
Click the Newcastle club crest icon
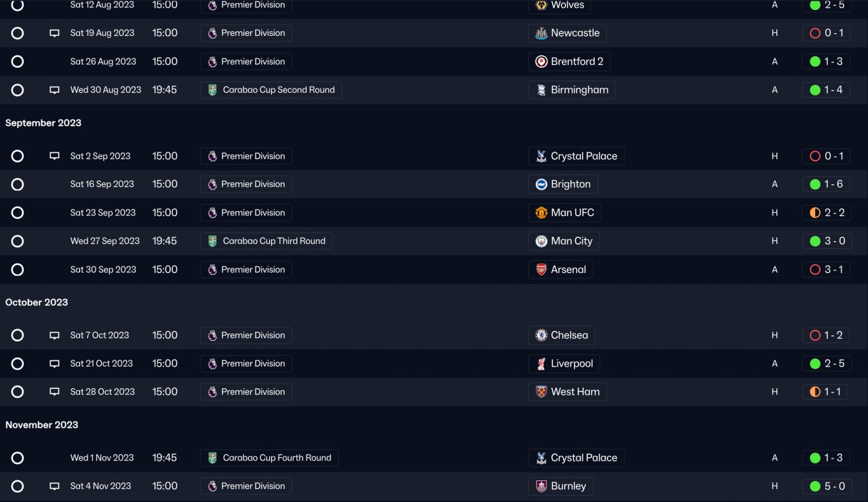tap(541, 33)
